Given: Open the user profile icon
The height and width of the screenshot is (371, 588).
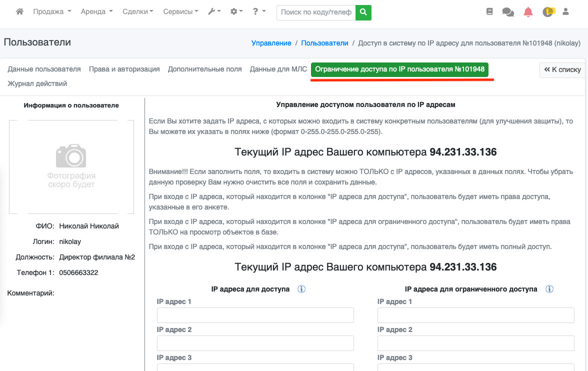Looking at the screenshot, I should [x=566, y=11].
